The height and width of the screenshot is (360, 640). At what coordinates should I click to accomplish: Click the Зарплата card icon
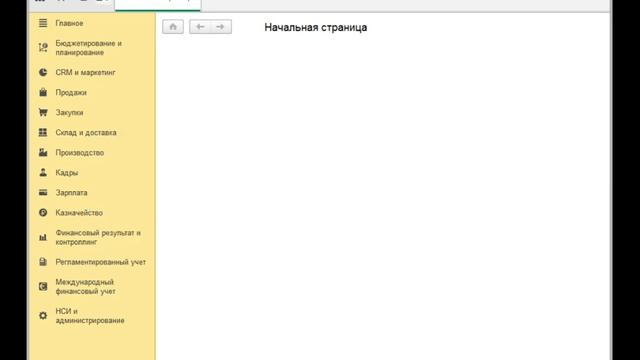click(43, 192)
